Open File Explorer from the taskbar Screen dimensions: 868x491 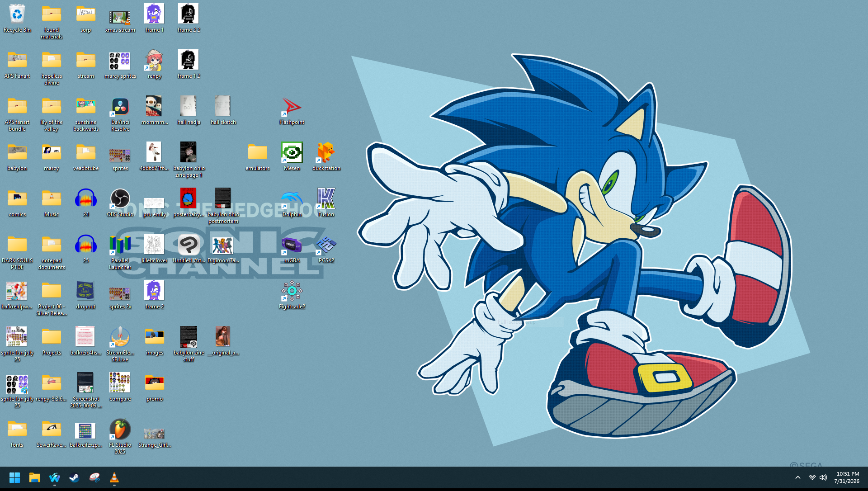(34, 478)
